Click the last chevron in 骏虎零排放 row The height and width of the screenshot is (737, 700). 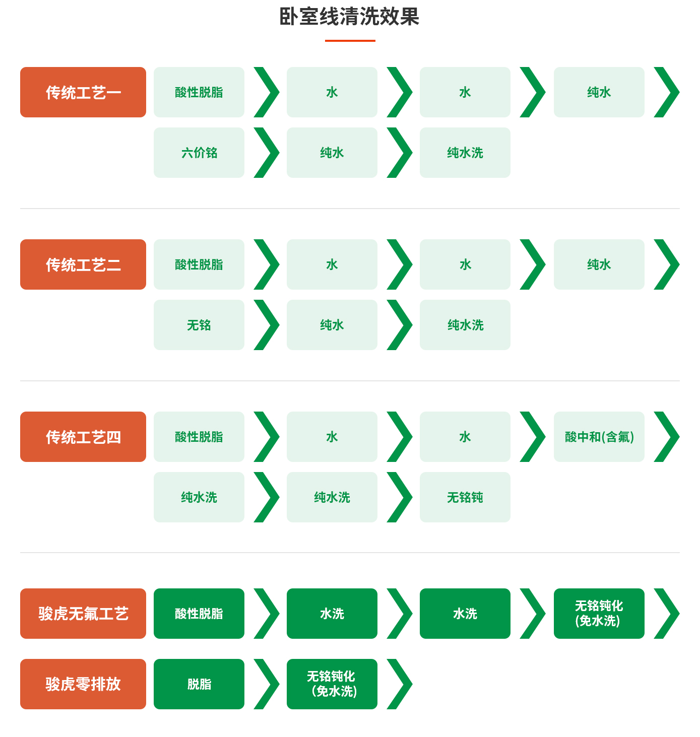click(x=400, y=684)
